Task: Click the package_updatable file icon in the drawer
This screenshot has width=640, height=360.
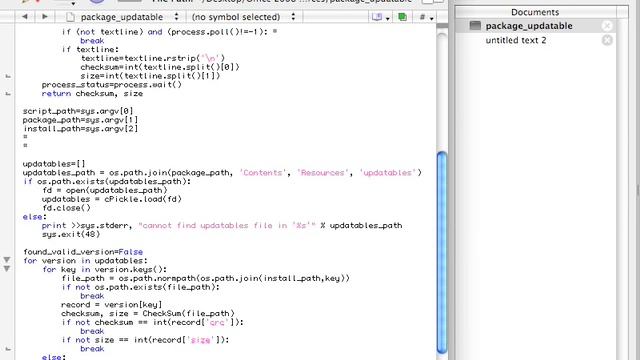Action: pyautogui.click(x=475, y=26)
